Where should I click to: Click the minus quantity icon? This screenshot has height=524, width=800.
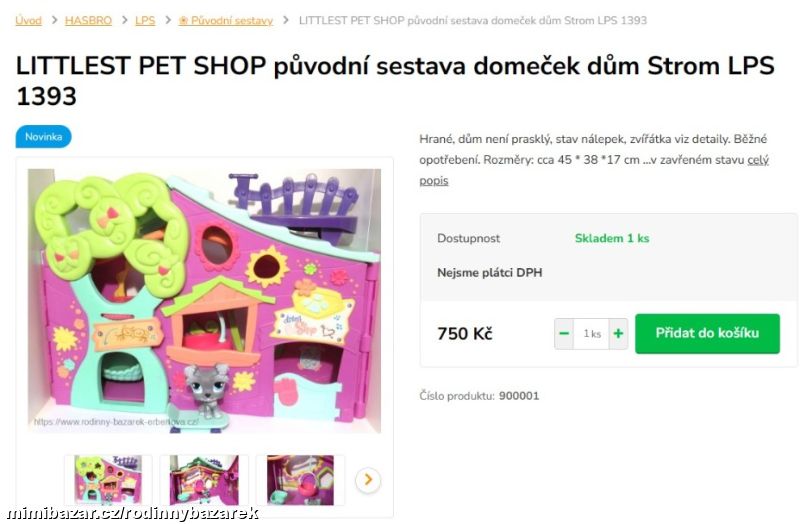tap(564, 334)
